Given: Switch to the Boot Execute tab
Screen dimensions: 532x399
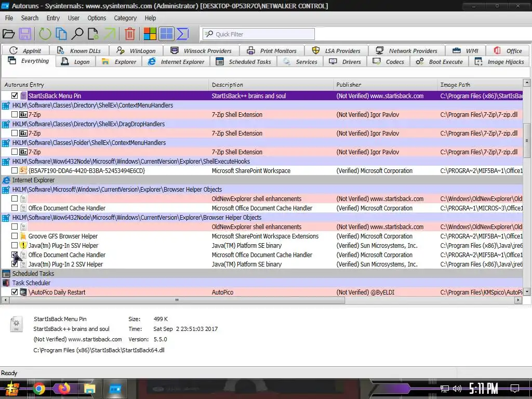Looking at the screenshot, I should [440, 62].
